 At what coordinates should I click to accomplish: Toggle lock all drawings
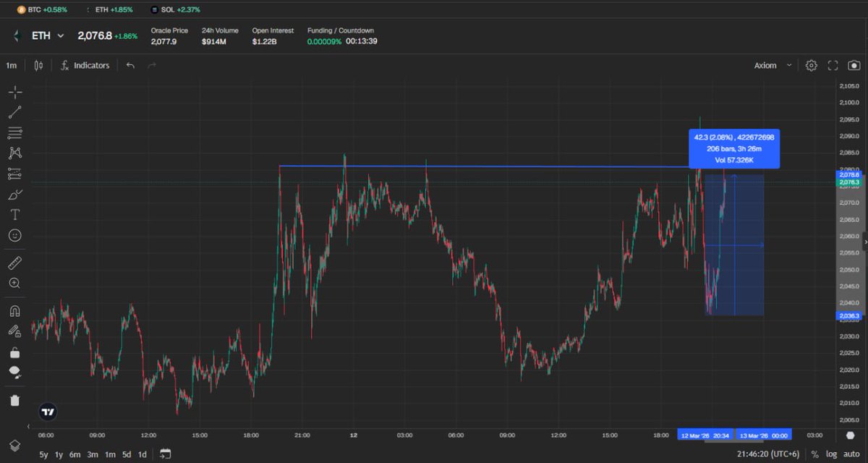pos(15,352)
